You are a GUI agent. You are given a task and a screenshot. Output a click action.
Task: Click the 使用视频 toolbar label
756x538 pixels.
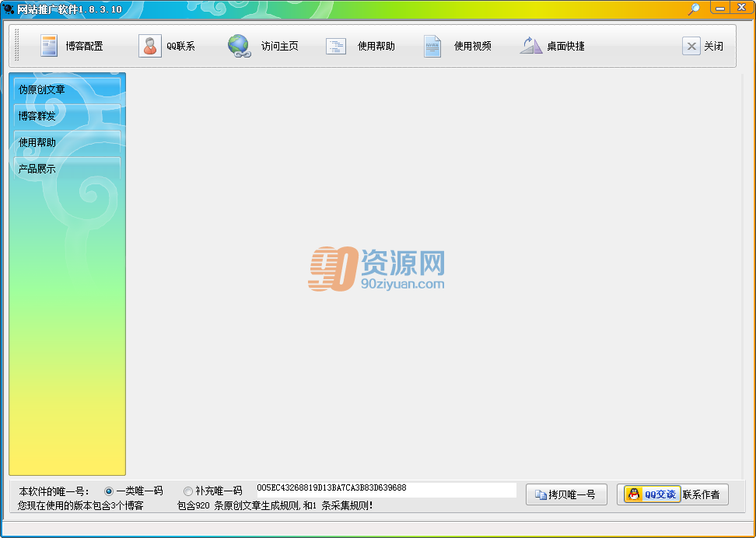473,47
